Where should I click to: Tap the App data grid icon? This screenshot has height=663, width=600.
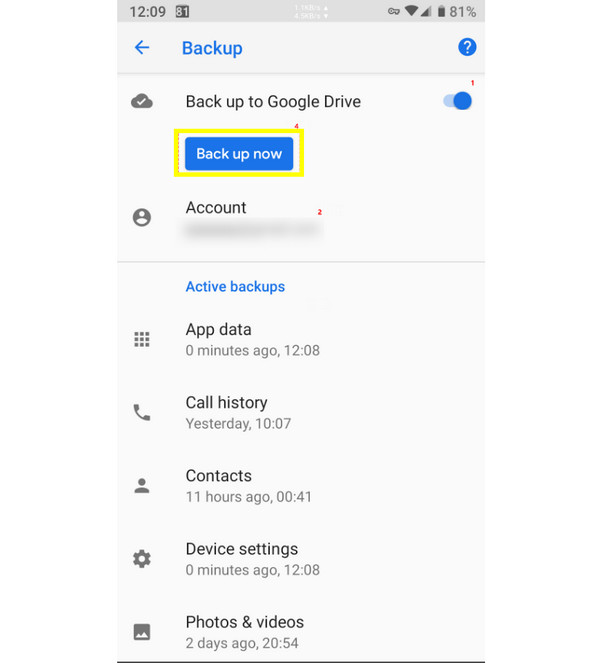[x=142, y=339]
